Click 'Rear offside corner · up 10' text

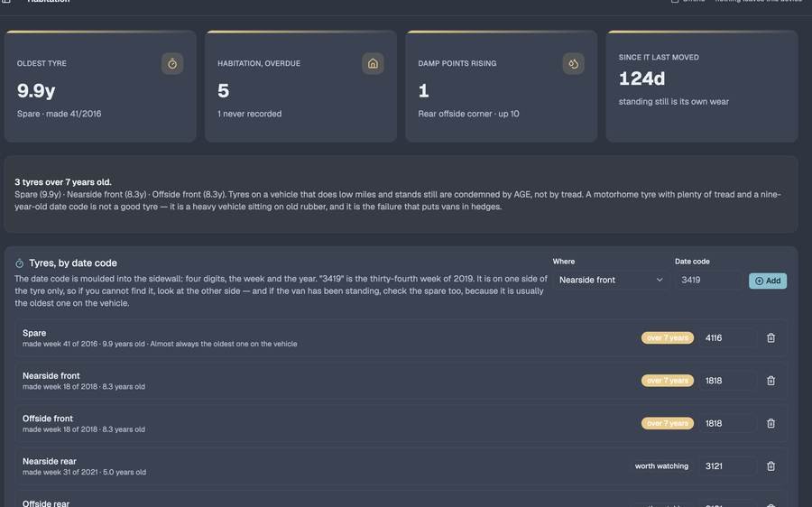click(468, 114)
